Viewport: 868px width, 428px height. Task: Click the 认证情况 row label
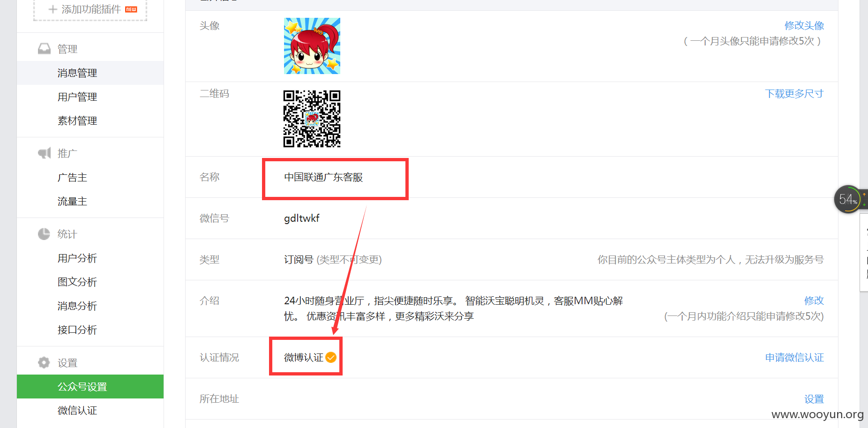[x=219, y=358]
